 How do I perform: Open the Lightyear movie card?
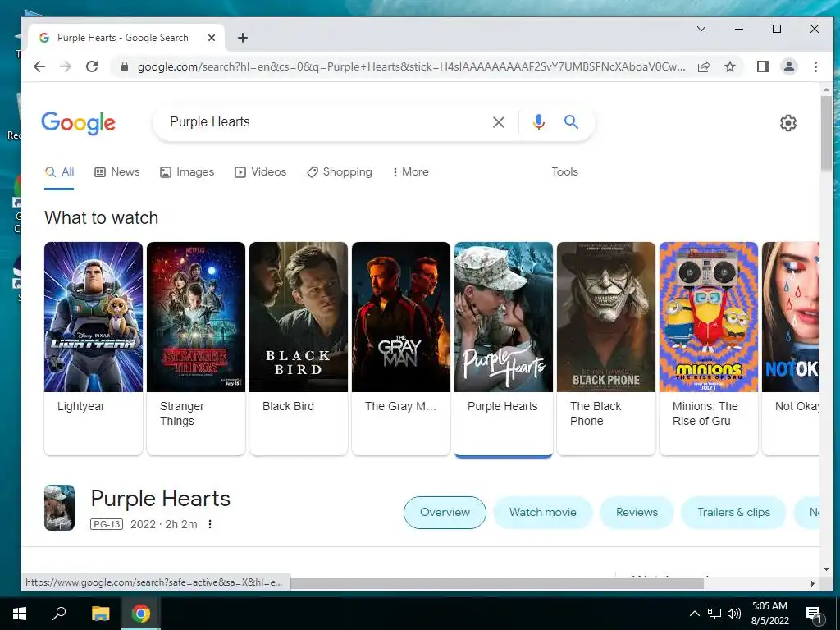pyautogui.click(x=94, y=348)
